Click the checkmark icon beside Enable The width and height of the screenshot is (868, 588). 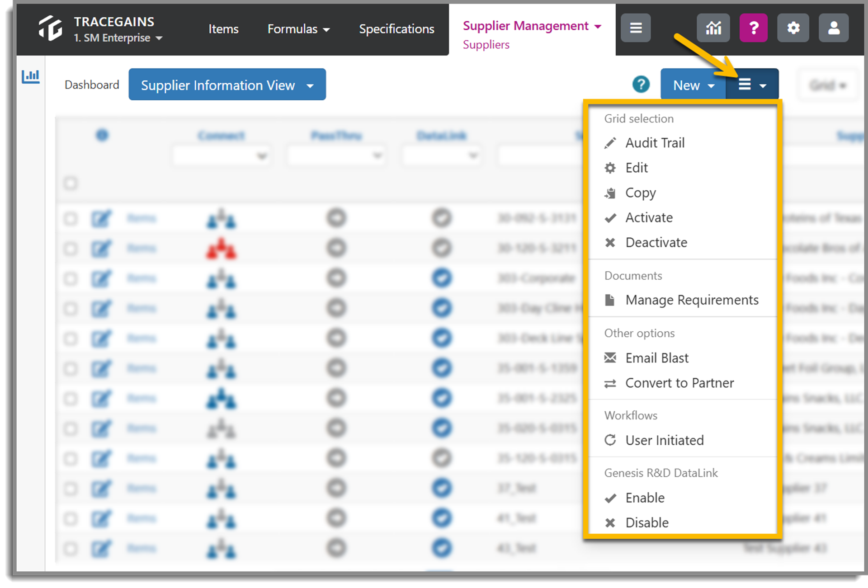610,498
